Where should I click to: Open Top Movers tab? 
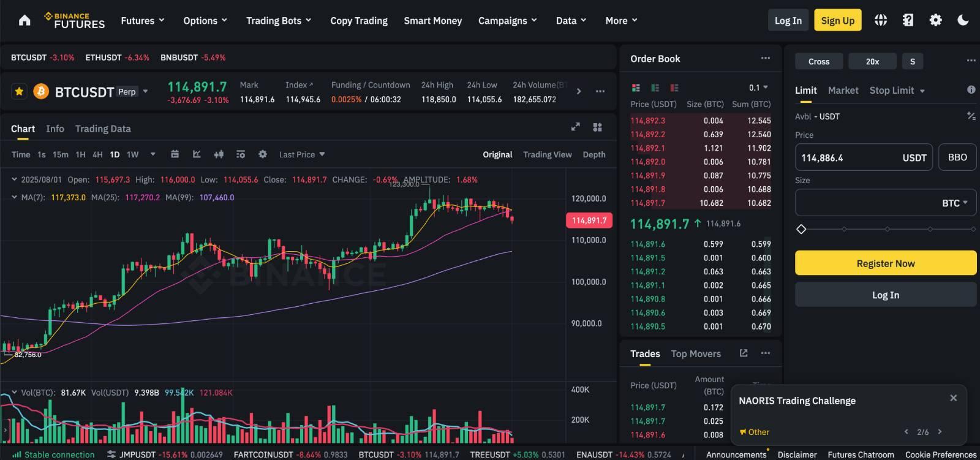[x=696, y=353]
